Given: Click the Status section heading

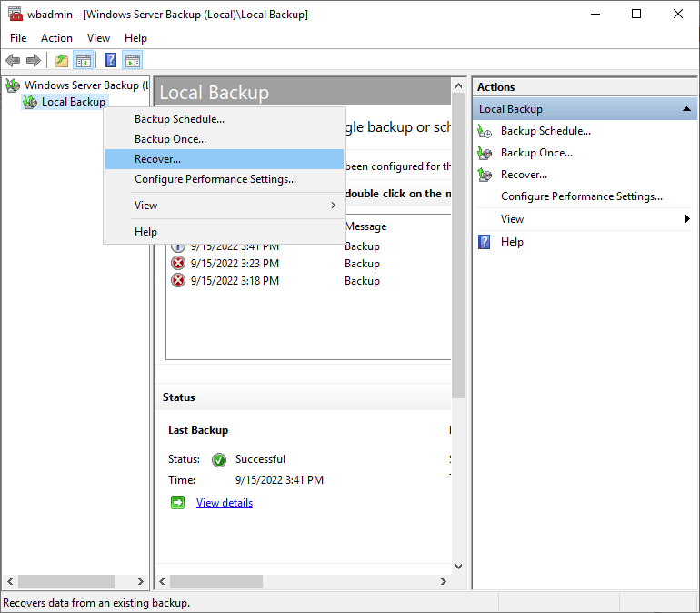Looking at the screenshot, I should coord(178,397).
